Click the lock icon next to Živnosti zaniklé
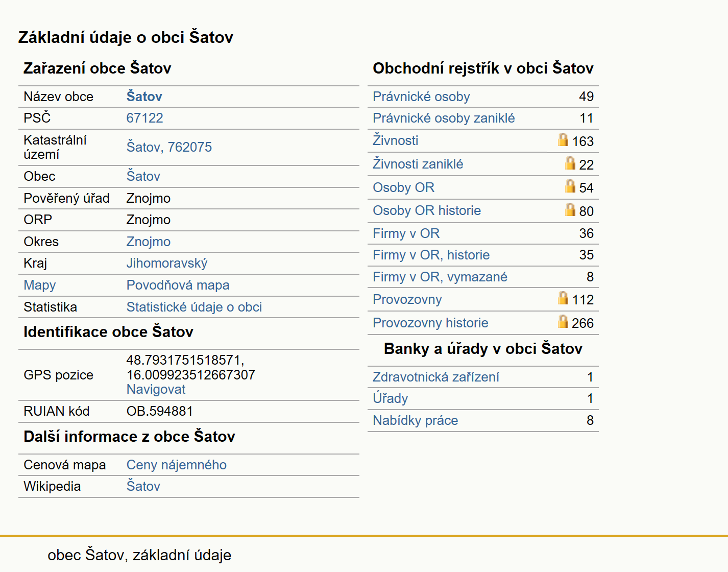The width and height of the screenshot is (728, 572). point(570,163)
